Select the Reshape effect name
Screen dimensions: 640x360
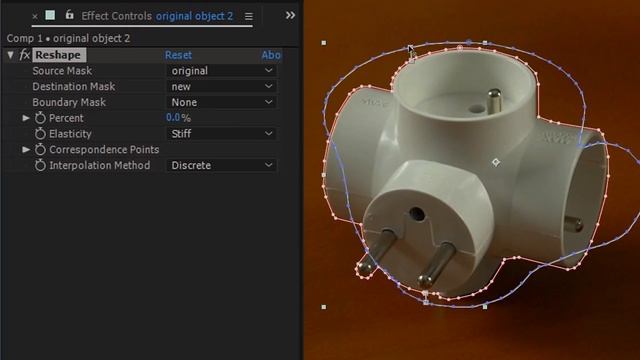[x=59, y=55]
